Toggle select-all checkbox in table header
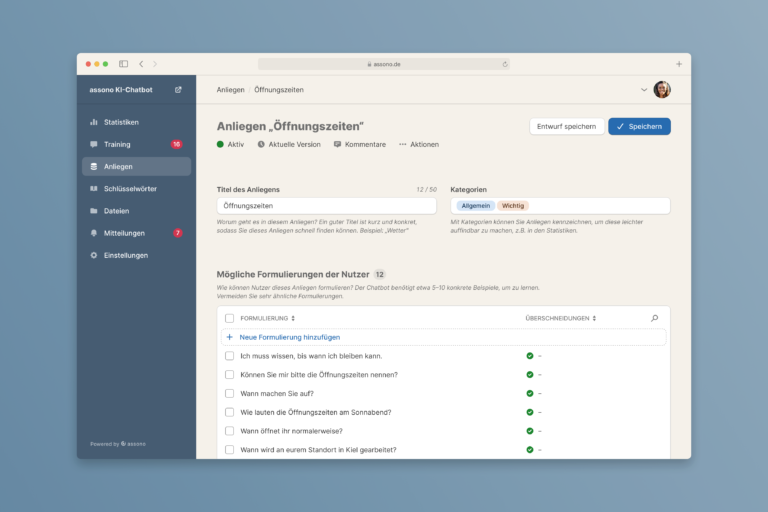The height and width of the screenshot is (512, 768). click(x=229, y=318)
